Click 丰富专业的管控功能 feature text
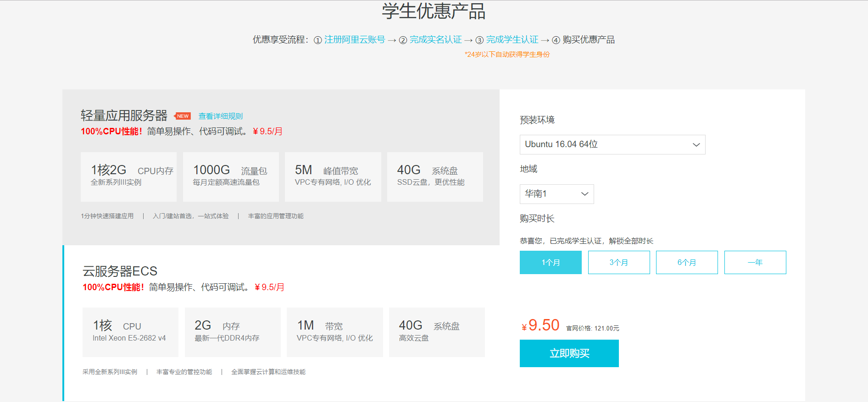 [x=184, y=372]
